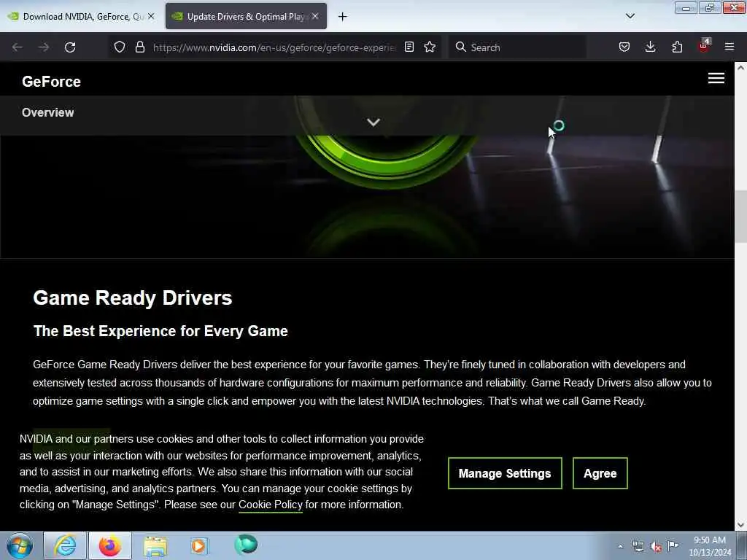Open the GeForce site hamburger menu
Image resolution: width=747 pixels, height=560 pixels.
(716, 78)
